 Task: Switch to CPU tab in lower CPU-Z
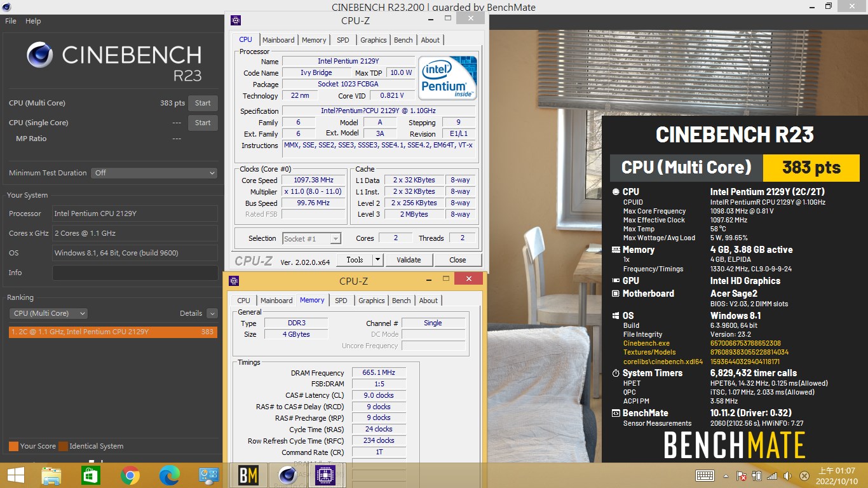tap(243, 301)
